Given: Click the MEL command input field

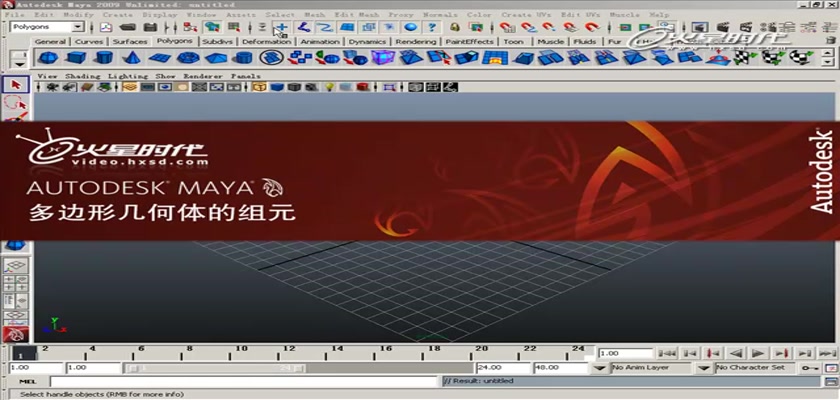Looking at the screenshot, I should tap(244, 381).
